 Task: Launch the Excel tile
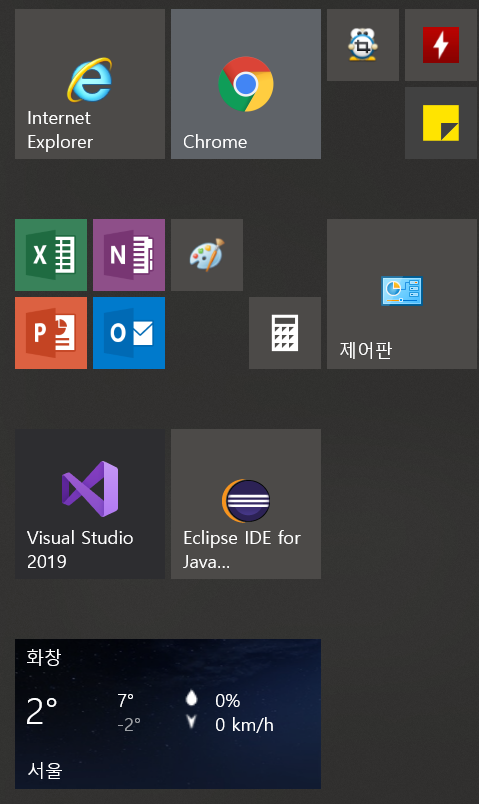point(51,255)
